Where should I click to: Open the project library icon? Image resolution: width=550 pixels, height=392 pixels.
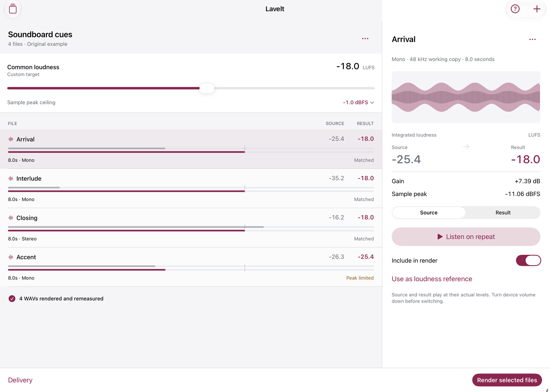point(13,9)
